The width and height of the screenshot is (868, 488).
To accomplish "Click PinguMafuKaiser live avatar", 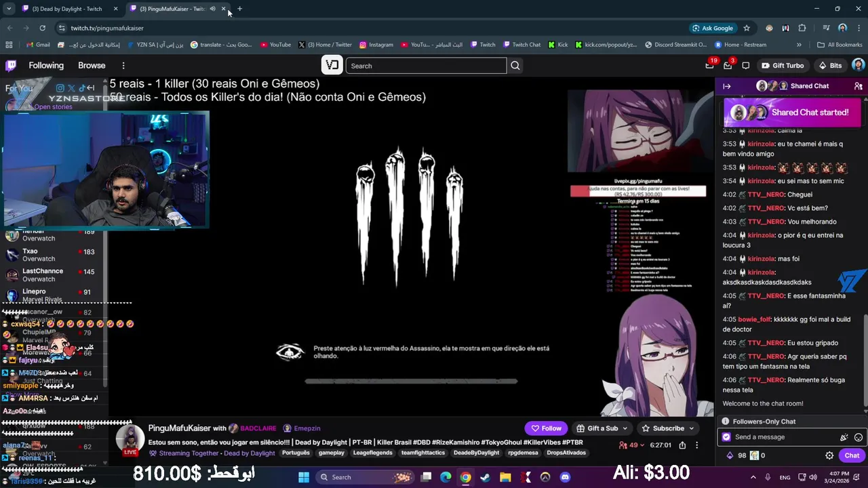I will click(x=130, y=439).
